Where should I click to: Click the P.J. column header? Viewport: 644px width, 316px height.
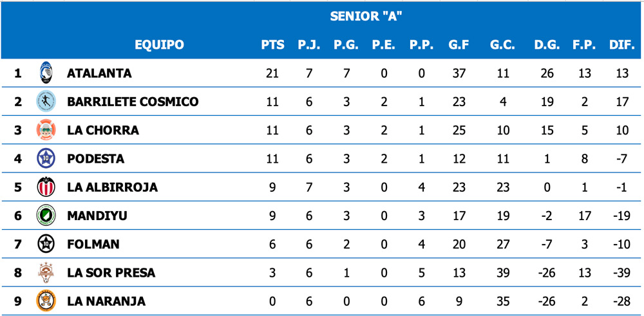click(x=309, y=45)
